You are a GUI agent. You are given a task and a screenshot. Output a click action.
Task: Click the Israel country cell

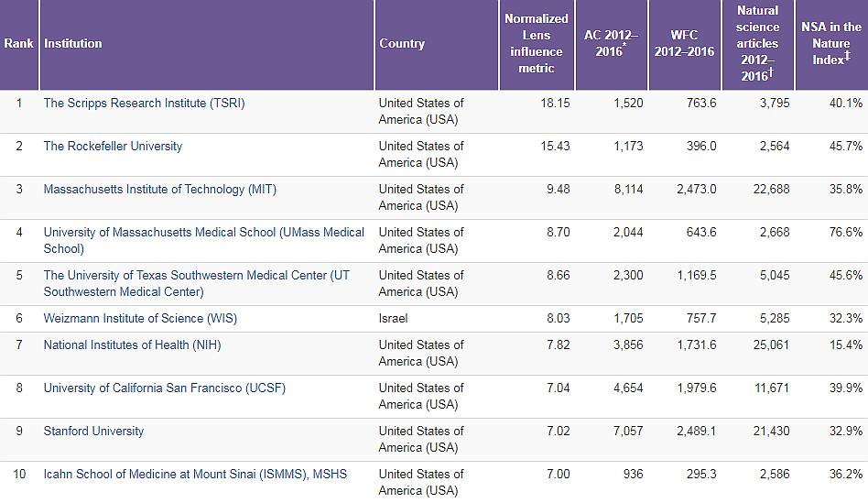point(394,318)
